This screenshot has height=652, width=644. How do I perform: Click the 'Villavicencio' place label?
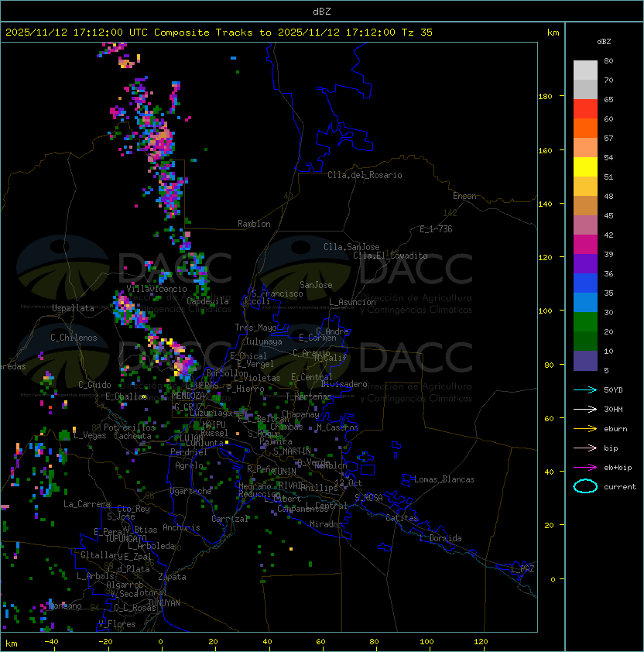point(156,289)
